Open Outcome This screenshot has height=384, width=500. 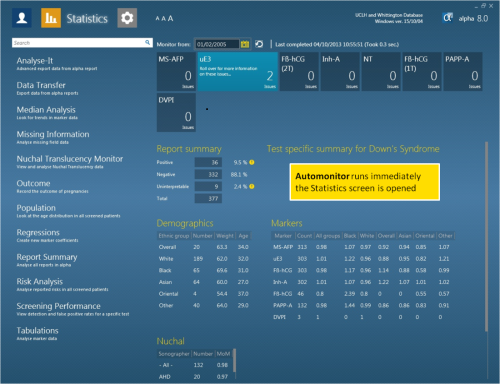click(53, 187)
